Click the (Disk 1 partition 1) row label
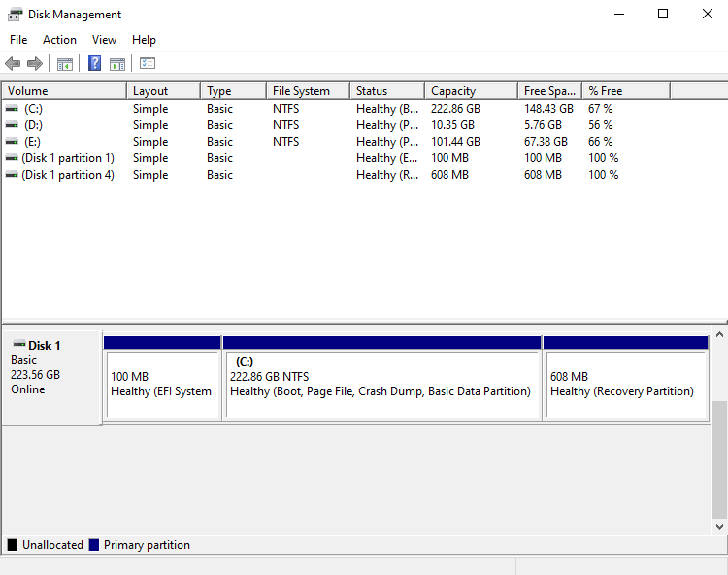The image size is (728, 575). click(68, 158)
